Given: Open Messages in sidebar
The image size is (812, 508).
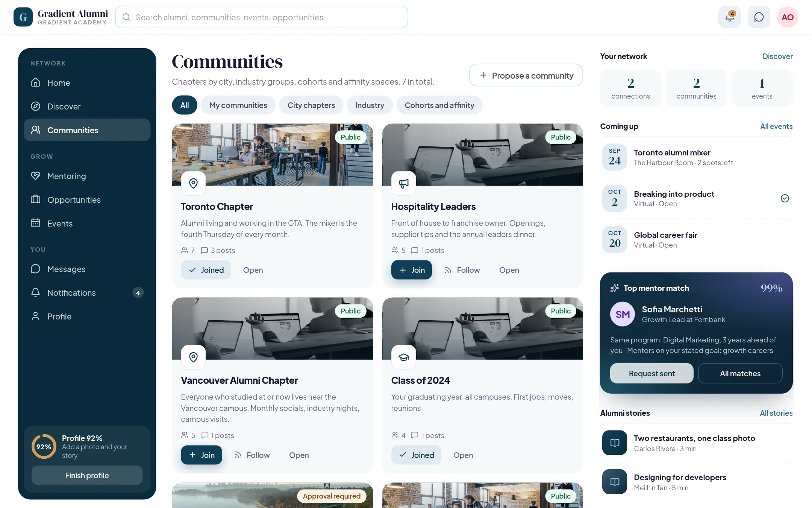Looking at the screenshot, I should tap(87, 269).
